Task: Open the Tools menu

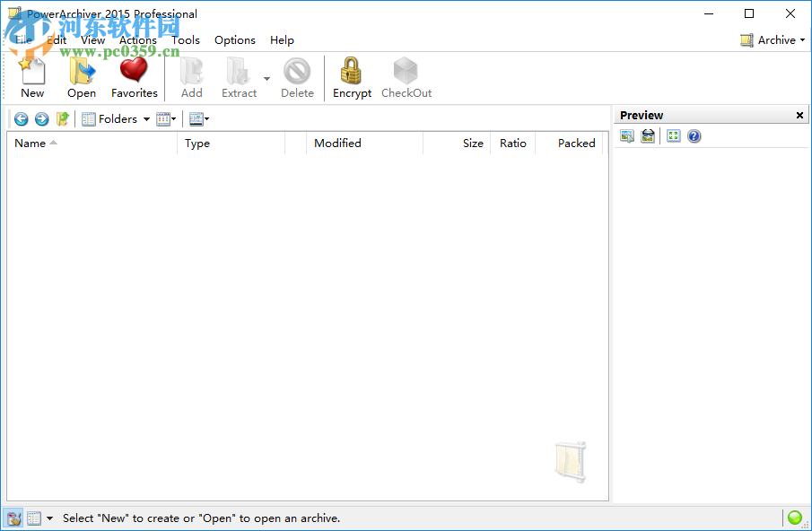Action: [186, 39]
